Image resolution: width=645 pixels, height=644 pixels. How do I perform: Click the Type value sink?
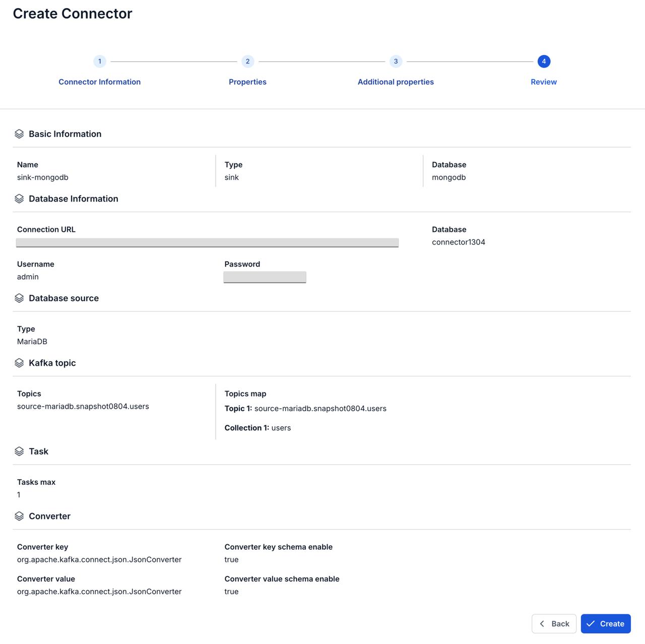pyautogui.click(x=232, y=177)
